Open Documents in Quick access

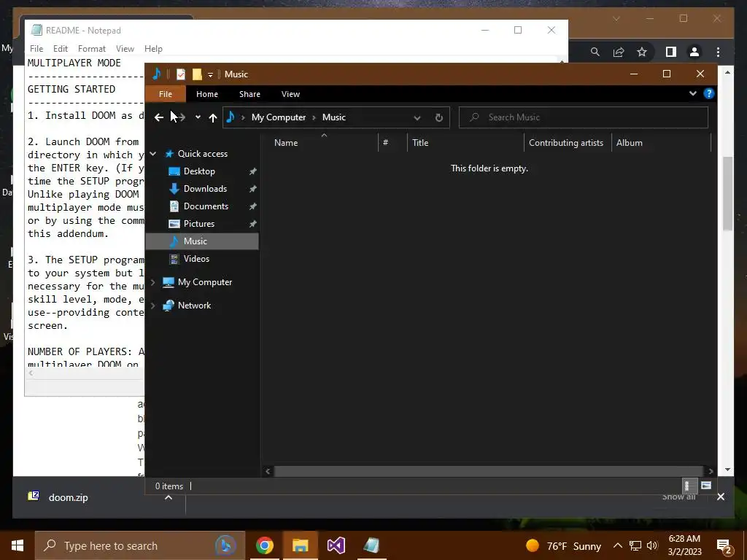coord(206,206)
